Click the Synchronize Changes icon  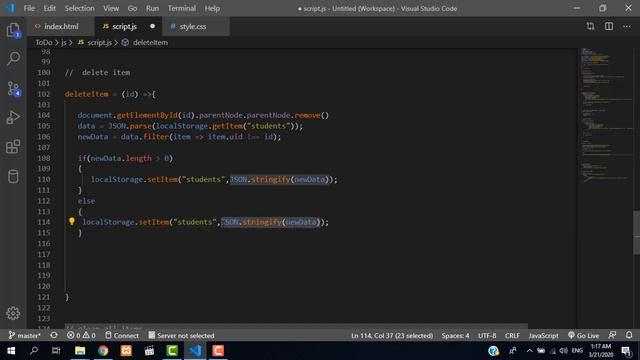coord(53,336)
